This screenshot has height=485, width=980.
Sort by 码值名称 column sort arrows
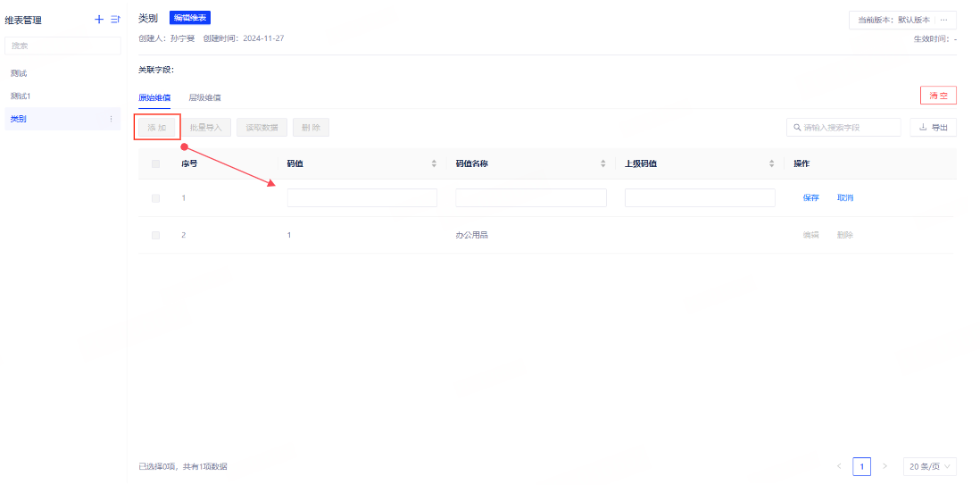tap(603, 163)
